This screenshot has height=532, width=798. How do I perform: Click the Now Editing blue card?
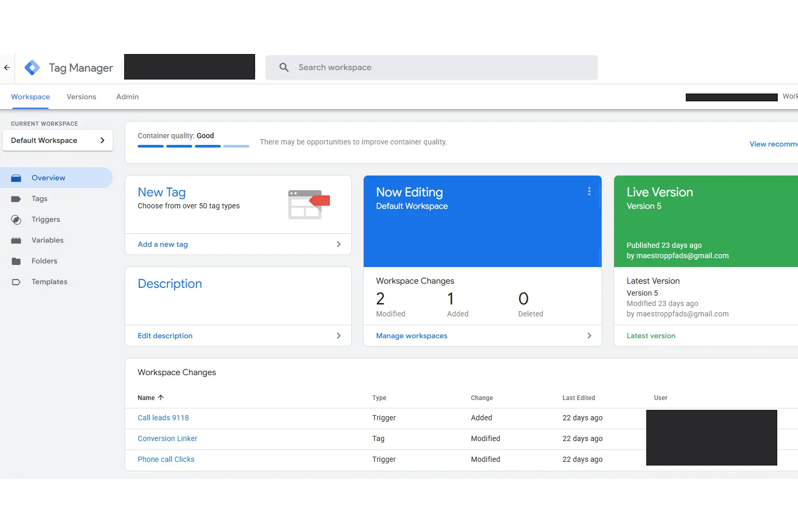point(483,221)
